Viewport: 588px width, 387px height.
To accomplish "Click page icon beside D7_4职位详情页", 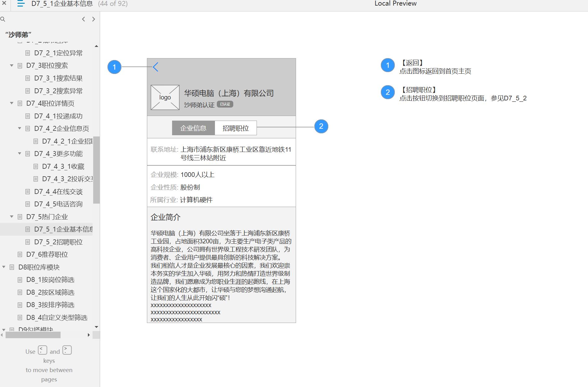I will tap(20, 103).
